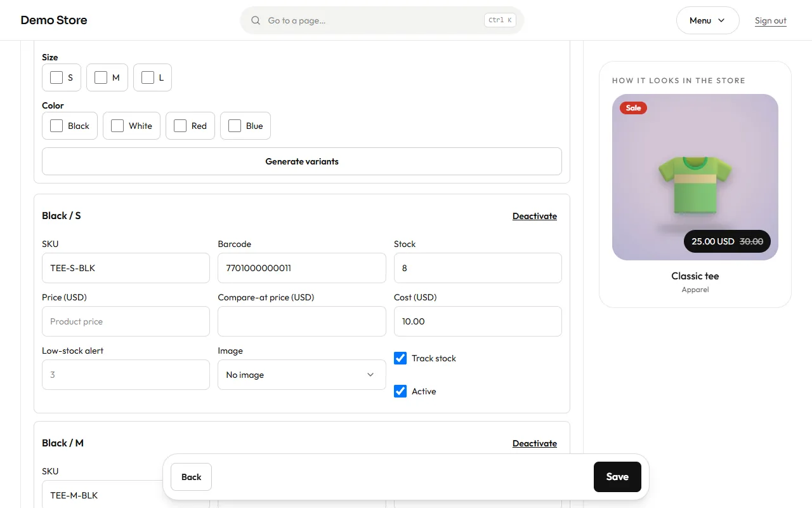The image size is (812, 508).
Task: Click the Black / S heading
Action: (x=62, y=216)
